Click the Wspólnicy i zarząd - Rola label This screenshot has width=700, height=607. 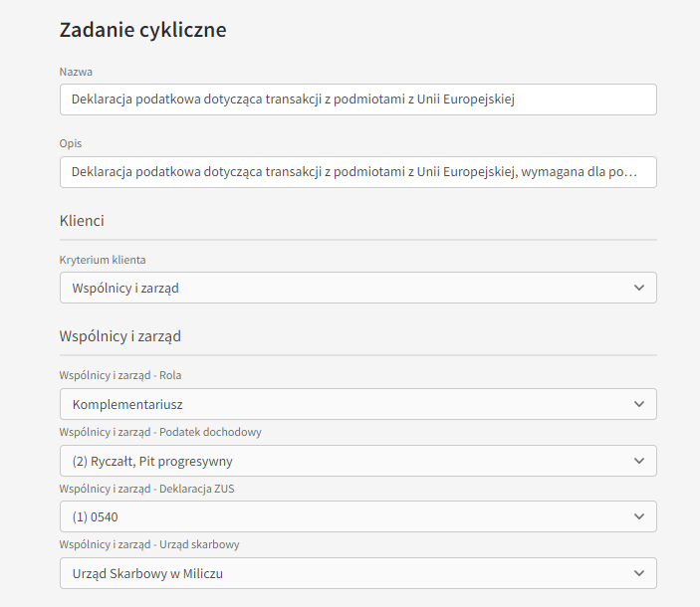[120, 375]
